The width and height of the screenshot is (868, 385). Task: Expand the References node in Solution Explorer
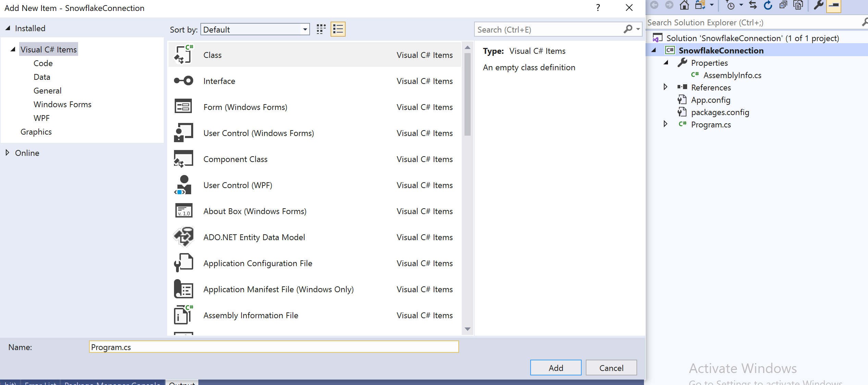(665, 87)
